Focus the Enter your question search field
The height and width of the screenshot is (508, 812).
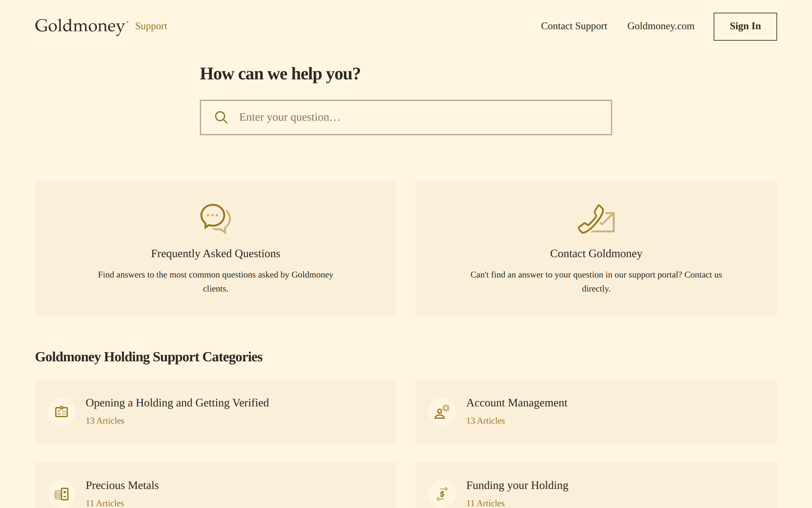(x=406, y=117)
